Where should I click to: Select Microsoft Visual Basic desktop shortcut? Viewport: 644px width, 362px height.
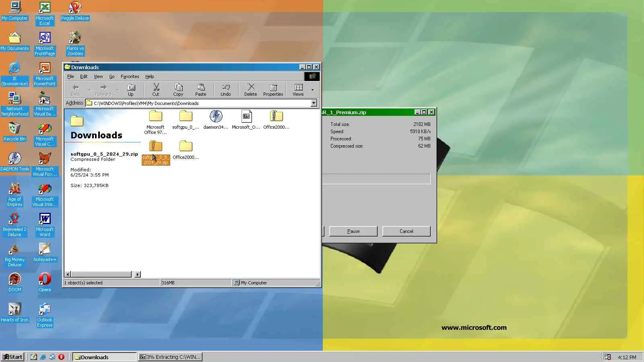[45, 104]
